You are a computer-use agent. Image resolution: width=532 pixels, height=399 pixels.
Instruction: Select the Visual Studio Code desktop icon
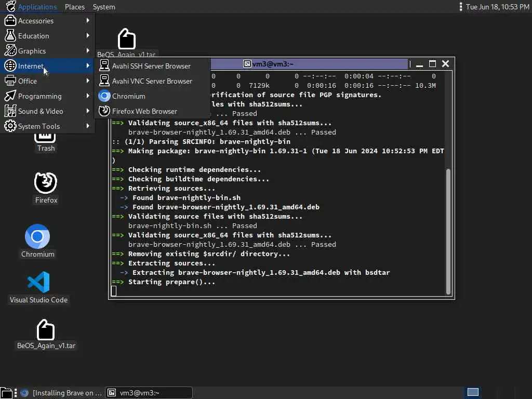[38, 287]
